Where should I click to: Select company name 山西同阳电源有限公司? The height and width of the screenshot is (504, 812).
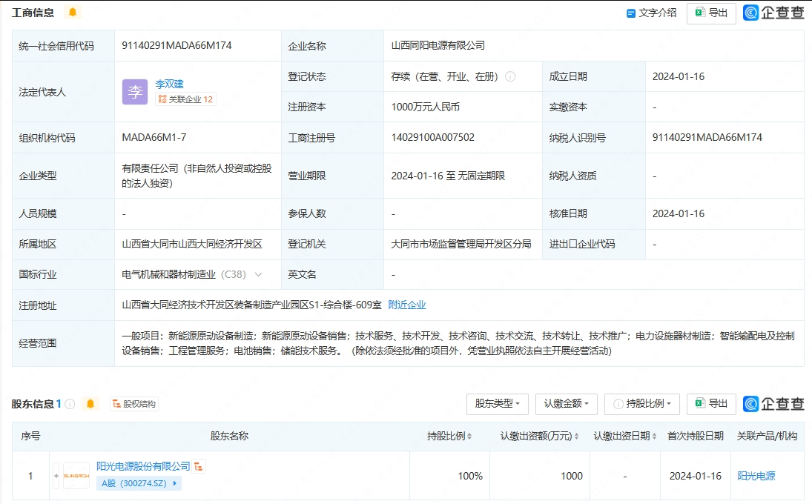[x=438, y=45]
